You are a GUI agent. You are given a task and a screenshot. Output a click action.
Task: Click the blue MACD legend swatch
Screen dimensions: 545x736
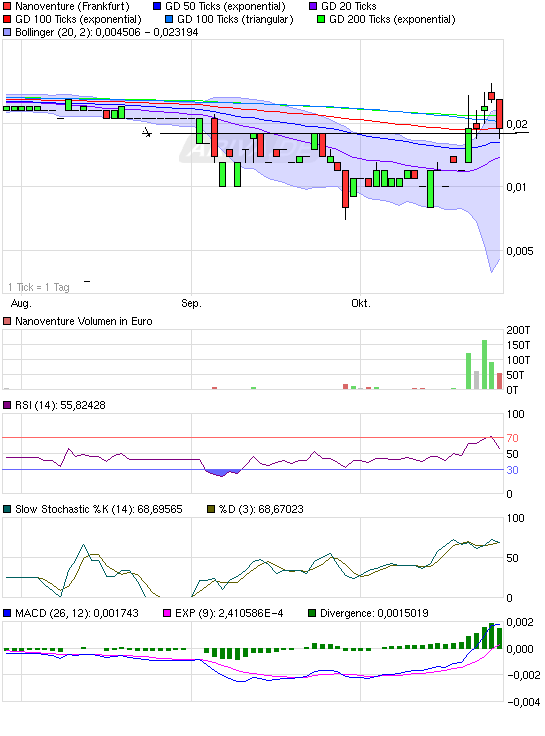7,613
